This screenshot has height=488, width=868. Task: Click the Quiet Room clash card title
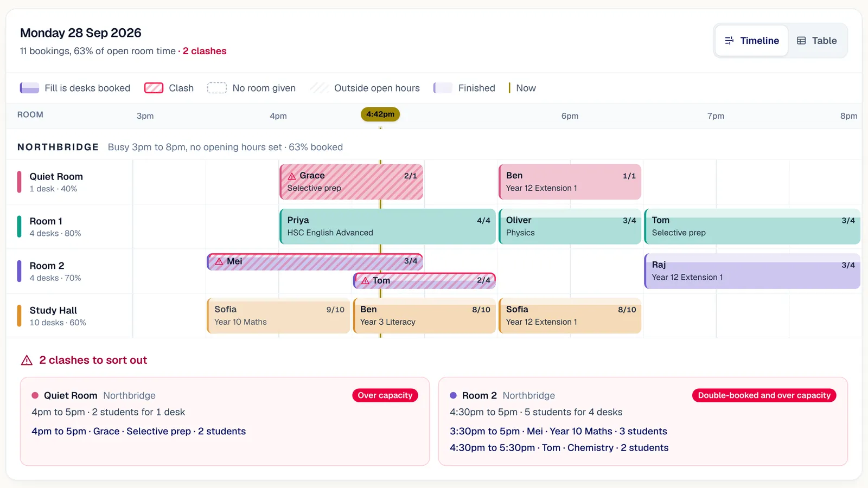click(x=71, y=395)
